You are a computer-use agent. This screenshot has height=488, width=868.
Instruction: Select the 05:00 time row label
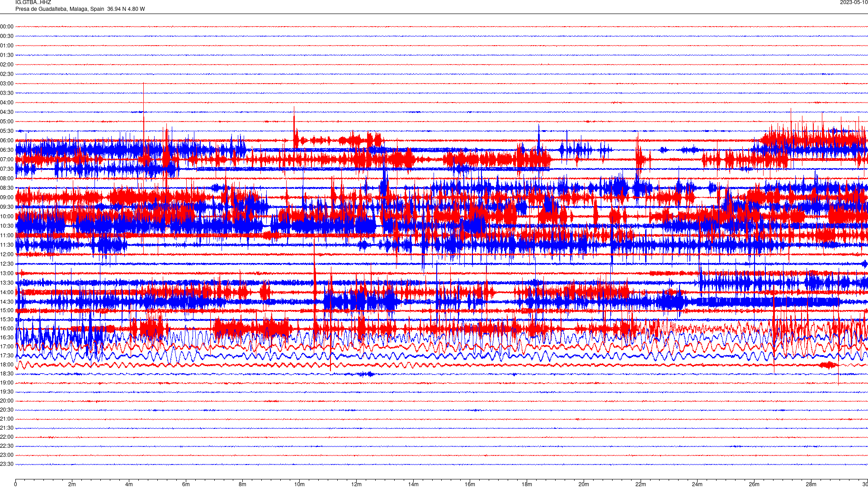coord(7,122)
